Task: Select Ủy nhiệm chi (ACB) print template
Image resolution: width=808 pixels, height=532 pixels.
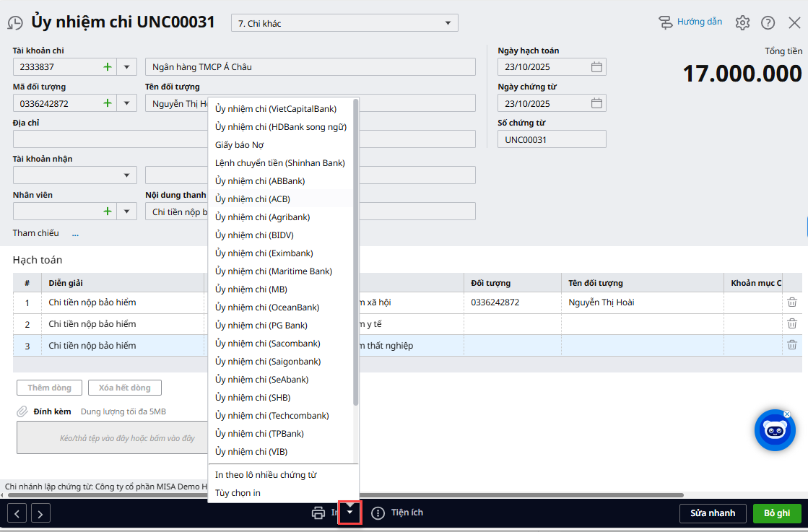Action: pyautogui.click(x=253, y=199)
